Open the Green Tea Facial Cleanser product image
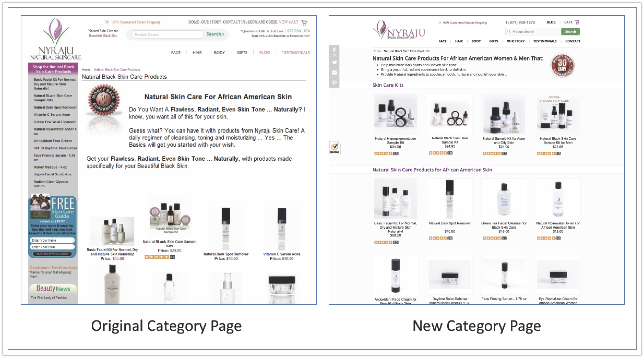The image size is (644, 358). (x=504, y=199)
